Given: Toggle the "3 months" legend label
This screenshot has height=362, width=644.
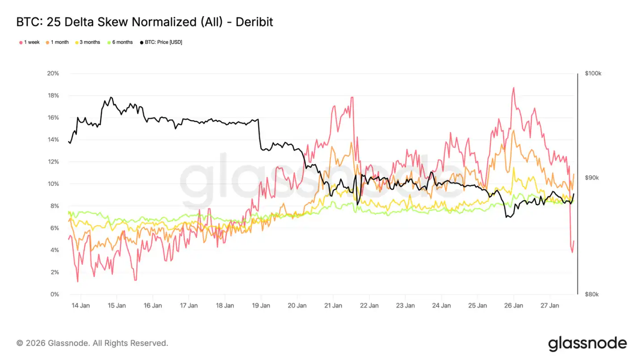Looking at the screenshot, I should coord(90,42).
